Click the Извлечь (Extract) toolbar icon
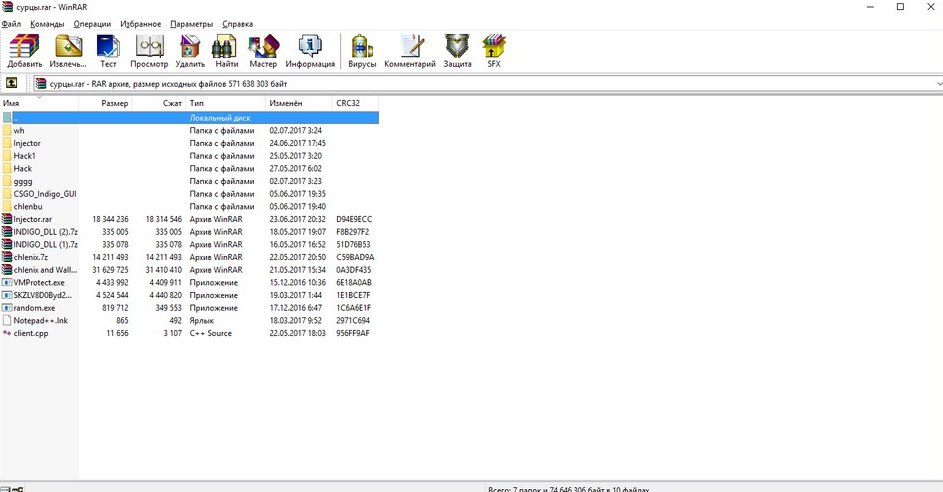Screen dimensions: 943x492 coord(68,51)
